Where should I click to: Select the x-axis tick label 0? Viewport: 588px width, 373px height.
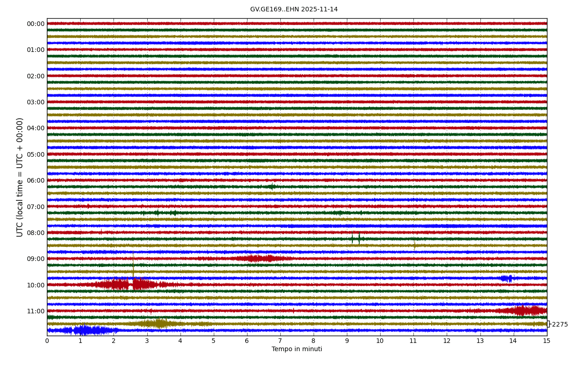47,341
